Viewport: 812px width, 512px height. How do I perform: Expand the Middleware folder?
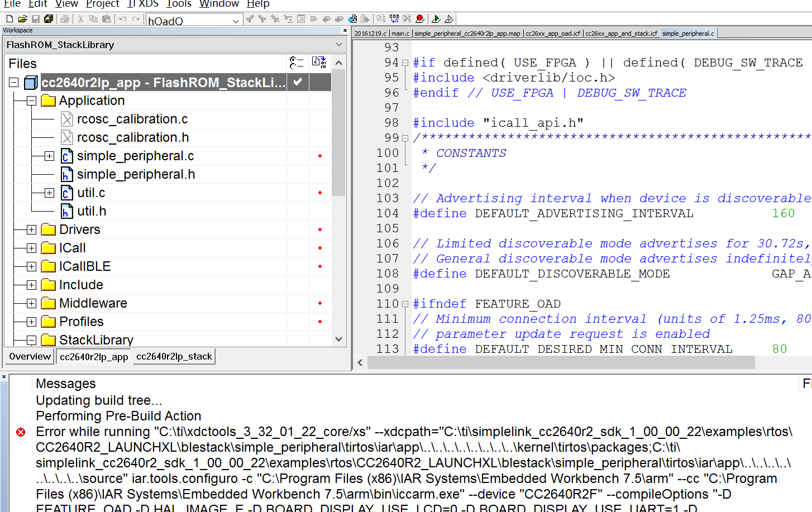31,303
